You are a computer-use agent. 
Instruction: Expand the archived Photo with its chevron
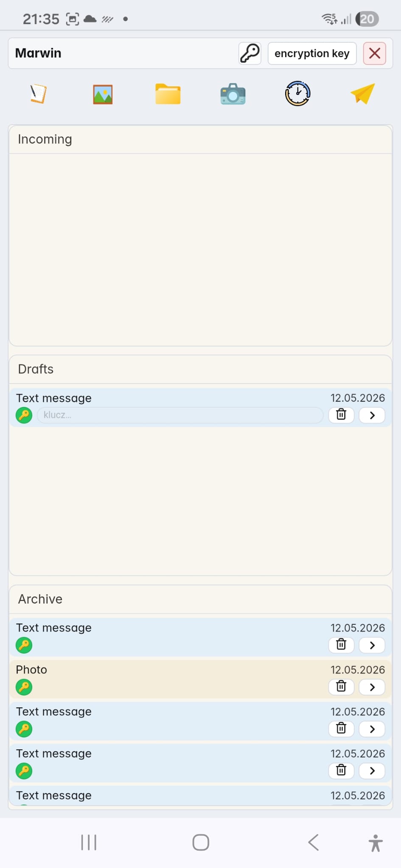click(x=372, y=687)
